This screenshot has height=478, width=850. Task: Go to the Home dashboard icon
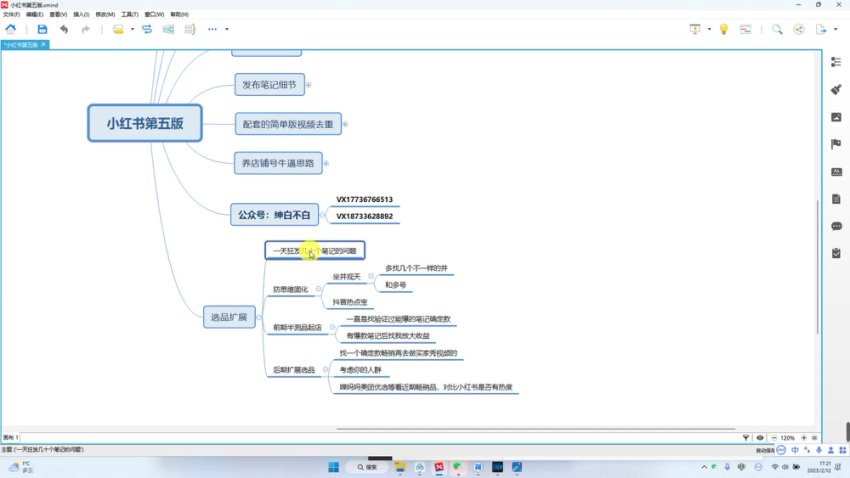coord(11,29)
